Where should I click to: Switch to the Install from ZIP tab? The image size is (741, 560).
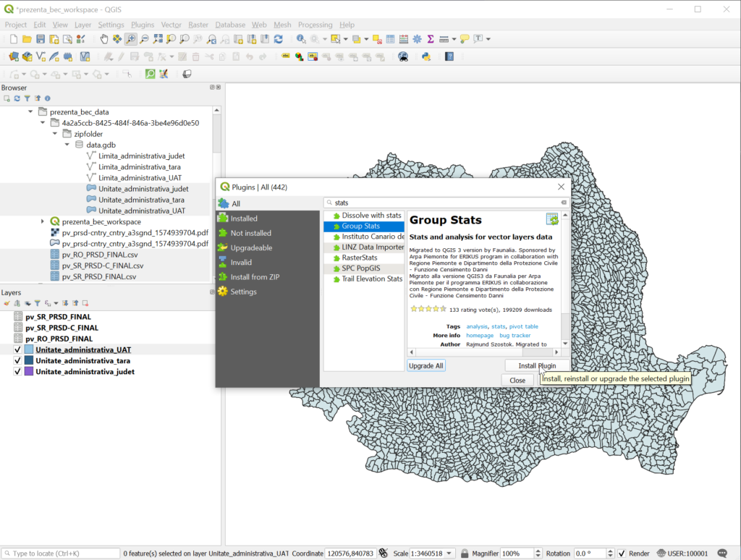[x=268, y=277]
